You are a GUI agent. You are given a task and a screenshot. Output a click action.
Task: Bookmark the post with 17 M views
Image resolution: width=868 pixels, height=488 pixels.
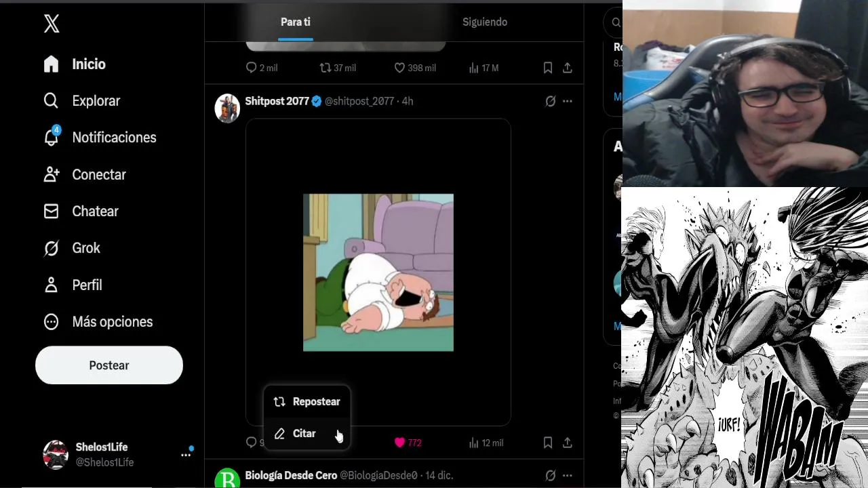547,68
